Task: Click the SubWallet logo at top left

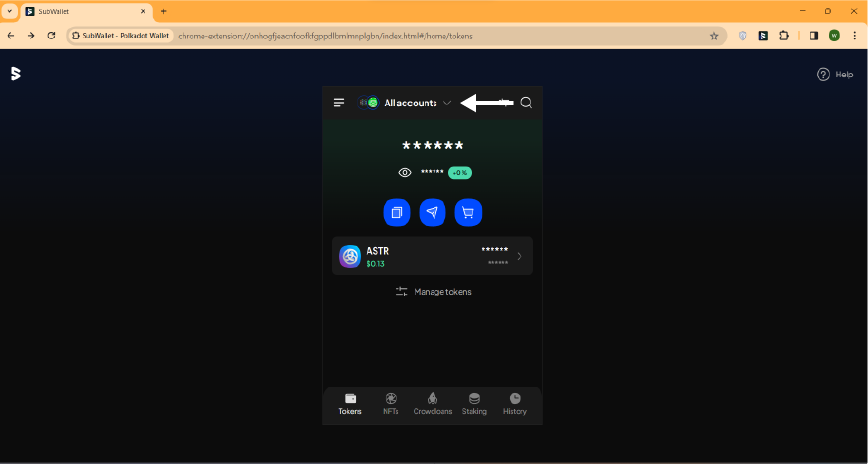Action: tap(16, 73)
